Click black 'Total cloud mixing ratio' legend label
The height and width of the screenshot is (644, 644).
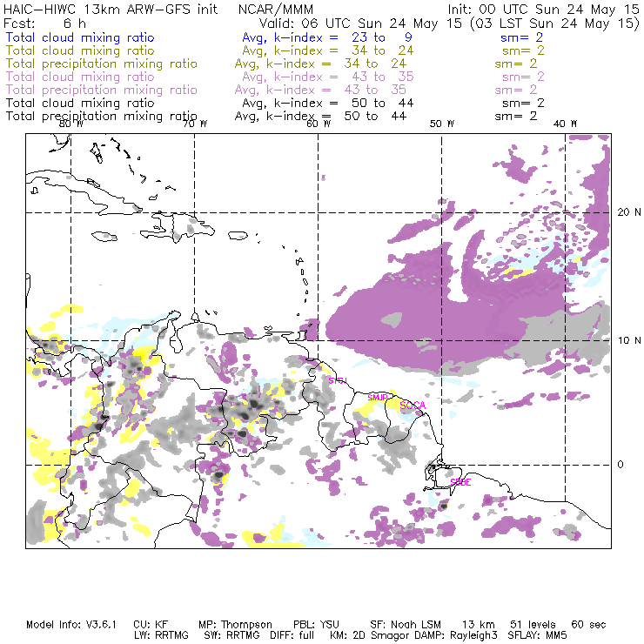80,103
